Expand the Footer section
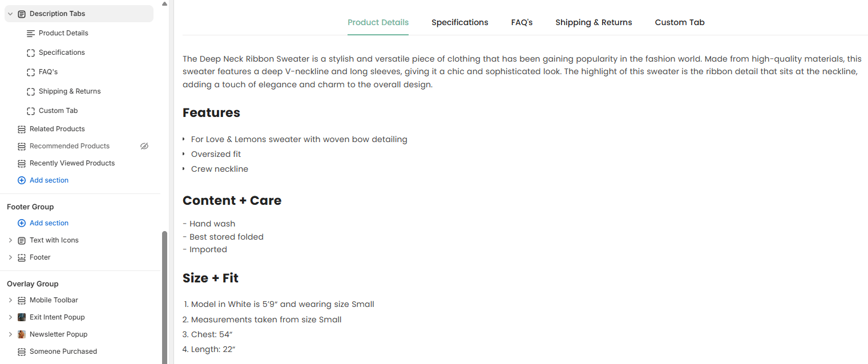This screenshot has height=364, width=868. [10, 257]
